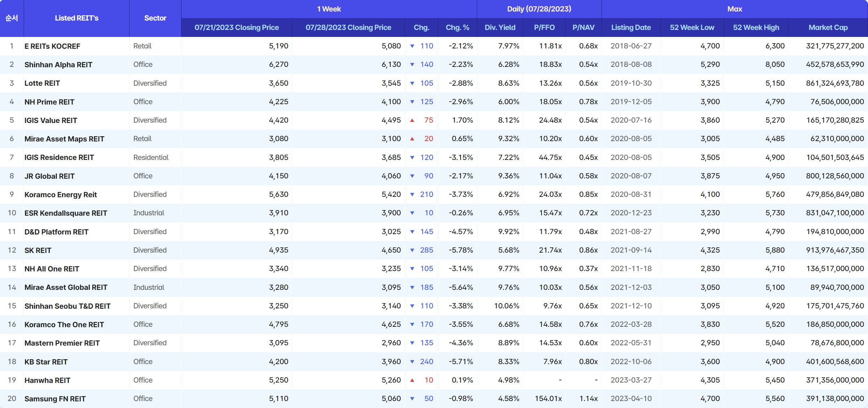Select the 1 Week group header
This screenshot has width=868, height=408.
(x=329, y=9)
